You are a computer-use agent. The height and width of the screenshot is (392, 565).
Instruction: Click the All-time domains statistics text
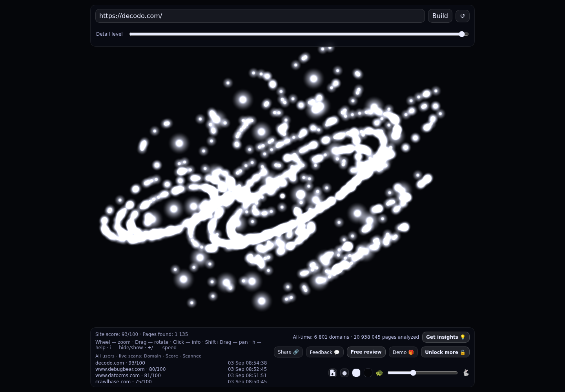[x=356, y=337]
